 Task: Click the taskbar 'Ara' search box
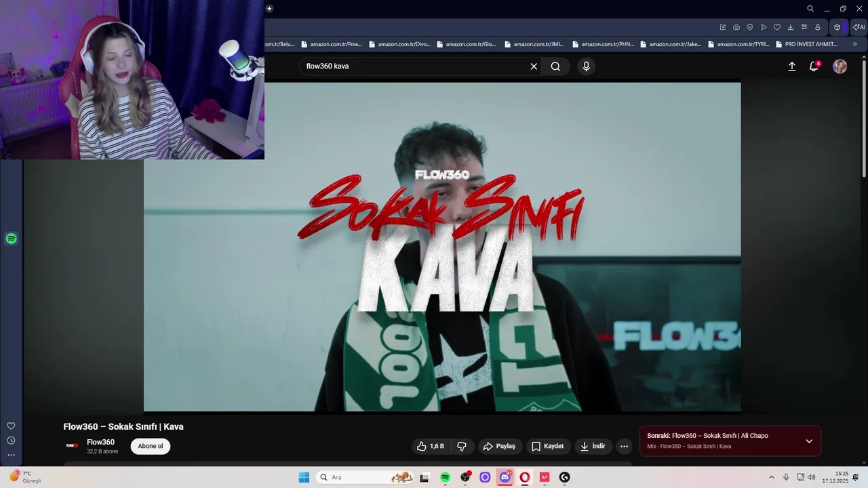(366, 477)
